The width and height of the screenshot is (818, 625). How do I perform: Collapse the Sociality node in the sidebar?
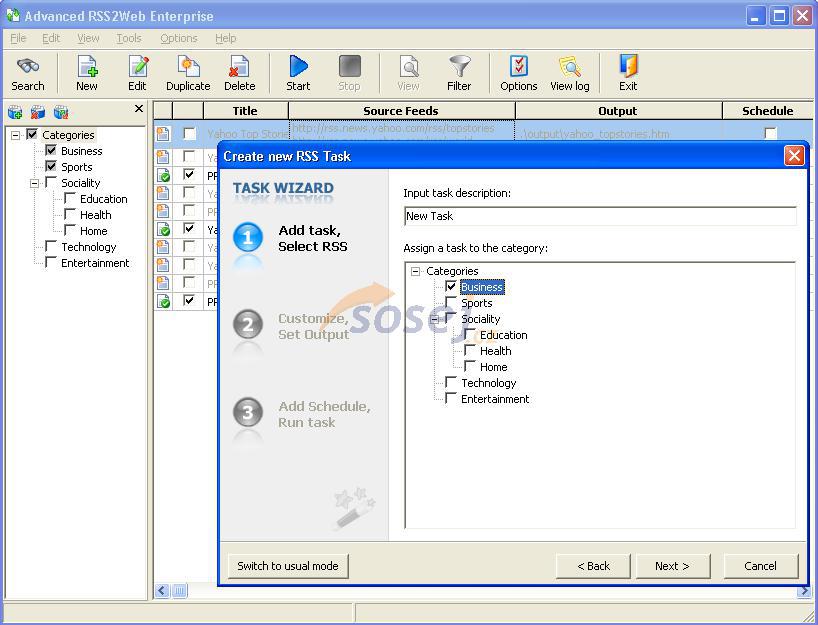coord(34,183)
